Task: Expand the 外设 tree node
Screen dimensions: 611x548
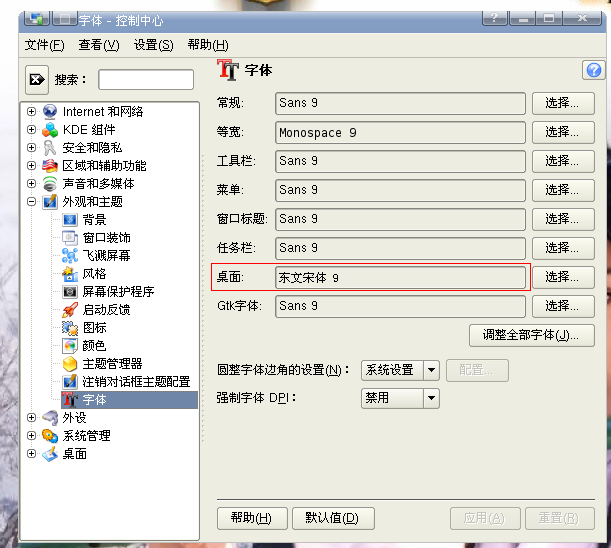Action: tap(32, 417)
